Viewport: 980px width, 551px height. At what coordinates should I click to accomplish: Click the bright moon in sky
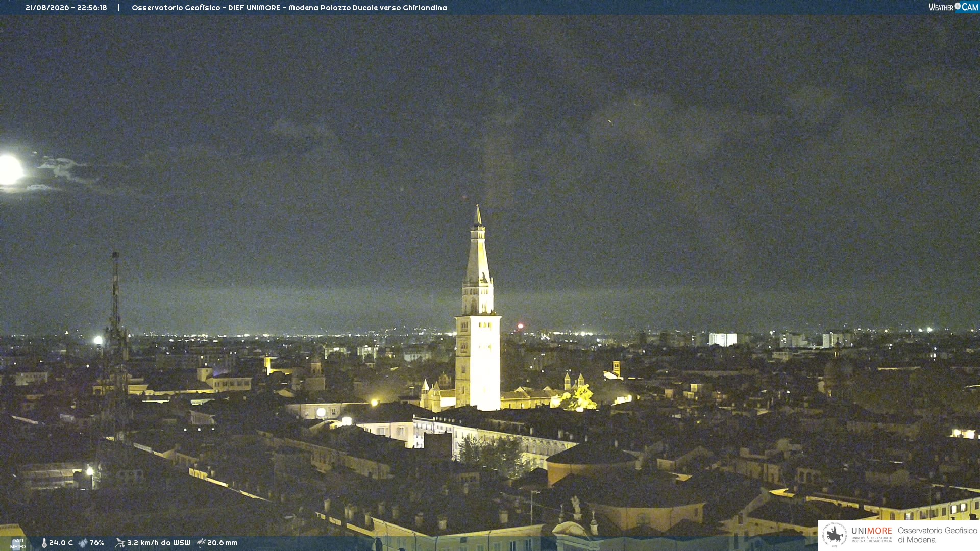coord(10,169)
